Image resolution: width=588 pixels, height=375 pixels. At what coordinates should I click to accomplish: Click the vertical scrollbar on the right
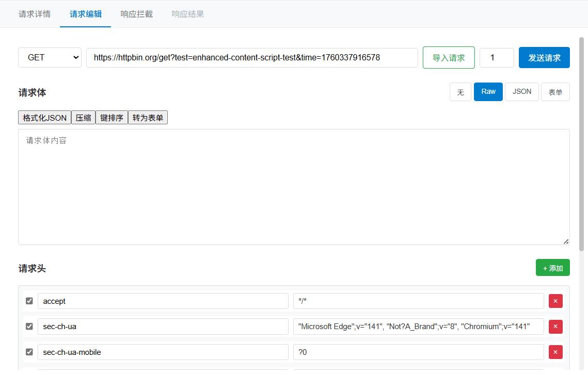click(582, 144)
